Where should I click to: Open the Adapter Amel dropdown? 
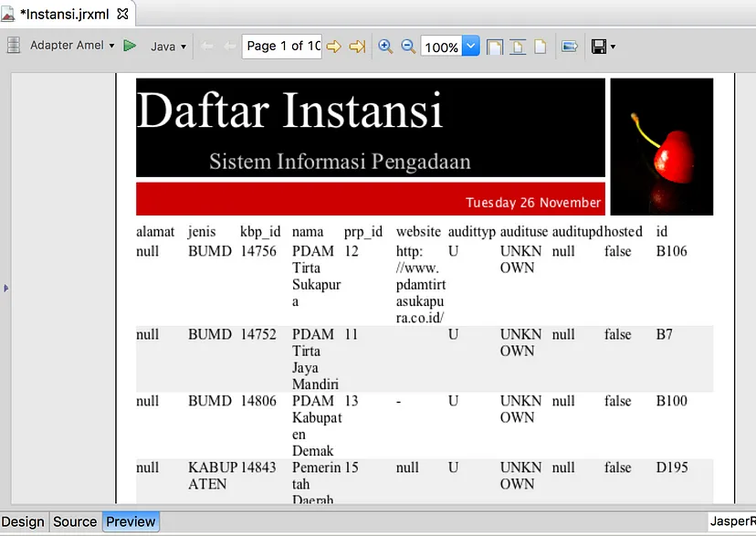coord(72,46)
